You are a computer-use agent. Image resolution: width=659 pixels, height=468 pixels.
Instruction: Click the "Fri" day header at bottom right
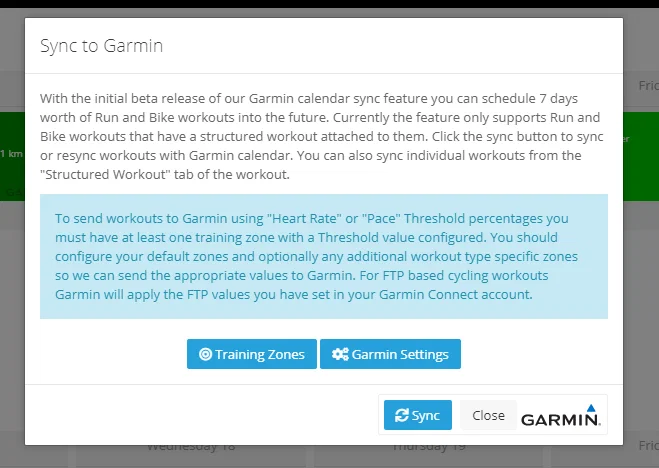point(648,445)
